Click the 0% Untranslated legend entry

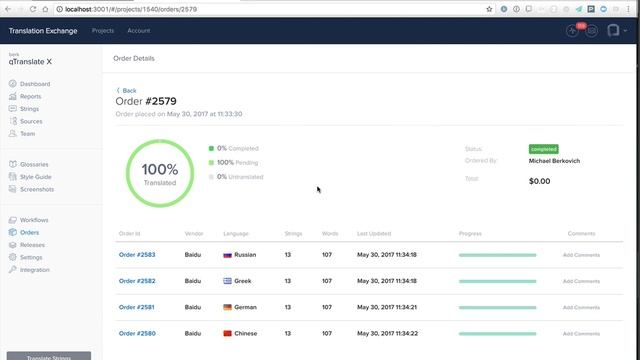tap(236, 177)
